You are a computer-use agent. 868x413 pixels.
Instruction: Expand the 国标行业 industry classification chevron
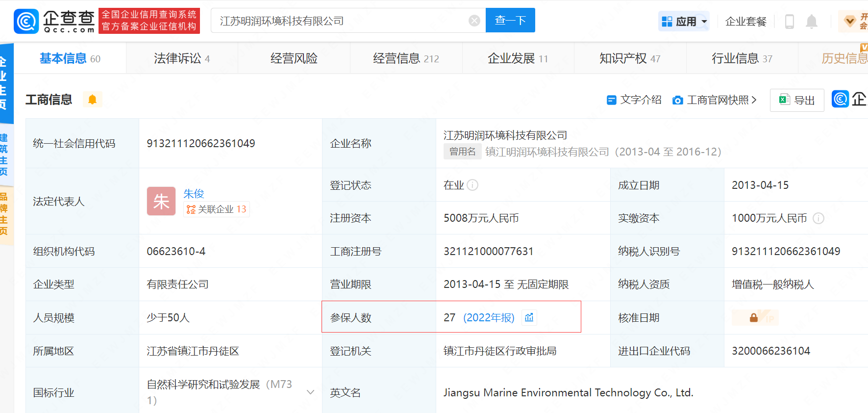coord(310,392)
